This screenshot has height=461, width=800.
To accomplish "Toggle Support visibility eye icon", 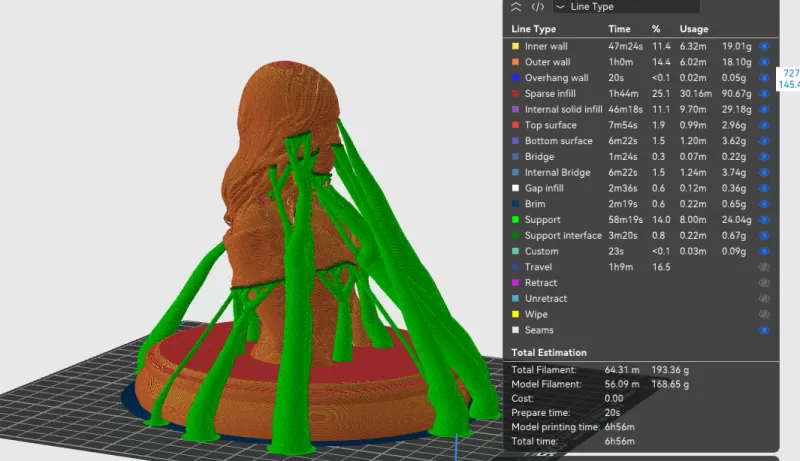I will [x=764, y=220].
